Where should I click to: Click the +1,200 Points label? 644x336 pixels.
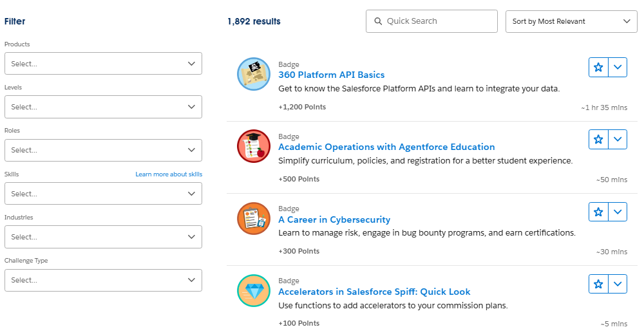(x=302, y=107)
